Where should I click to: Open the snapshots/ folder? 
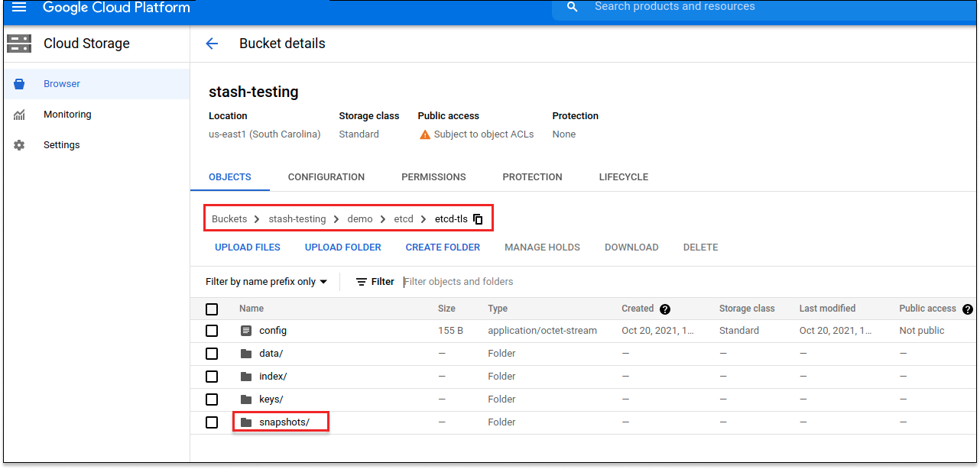click(x=284, y=422)
